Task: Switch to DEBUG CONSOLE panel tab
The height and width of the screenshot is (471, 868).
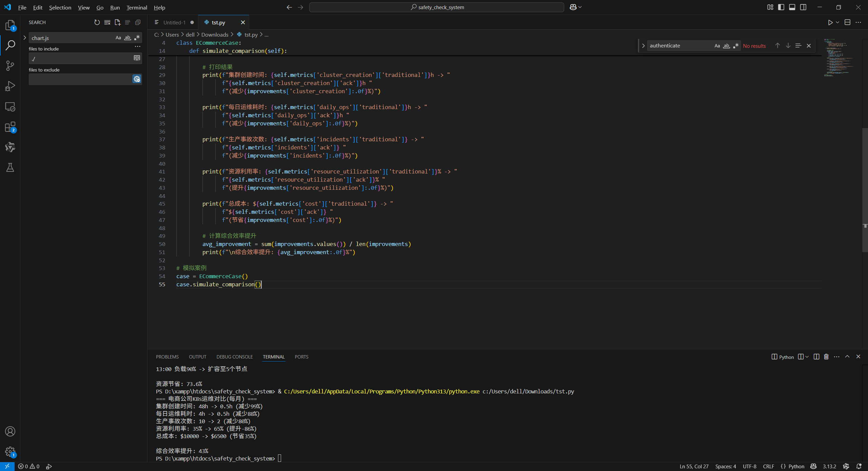Action: tap(235, 357)
